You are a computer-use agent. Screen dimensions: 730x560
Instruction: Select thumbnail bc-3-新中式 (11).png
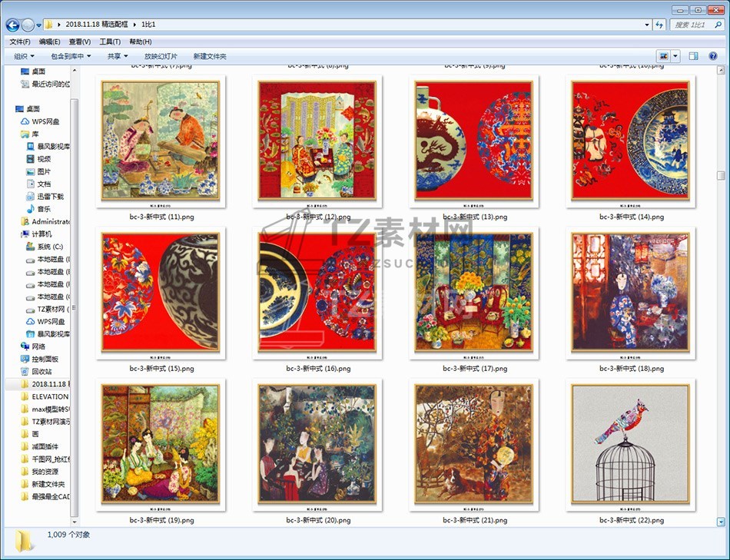[x=161, y=141]
